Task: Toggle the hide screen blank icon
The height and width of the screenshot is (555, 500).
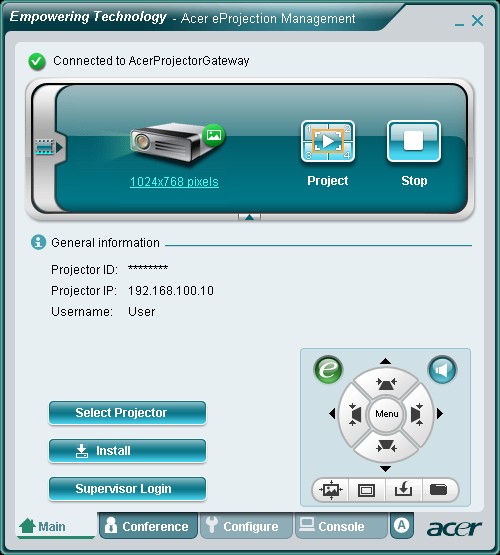Action: pos(439,490)
